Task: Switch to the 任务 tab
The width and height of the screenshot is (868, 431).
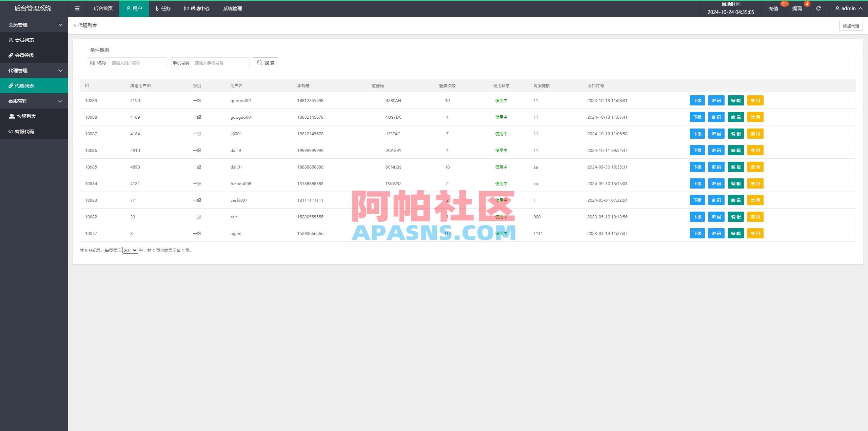Action: (162, 8)
